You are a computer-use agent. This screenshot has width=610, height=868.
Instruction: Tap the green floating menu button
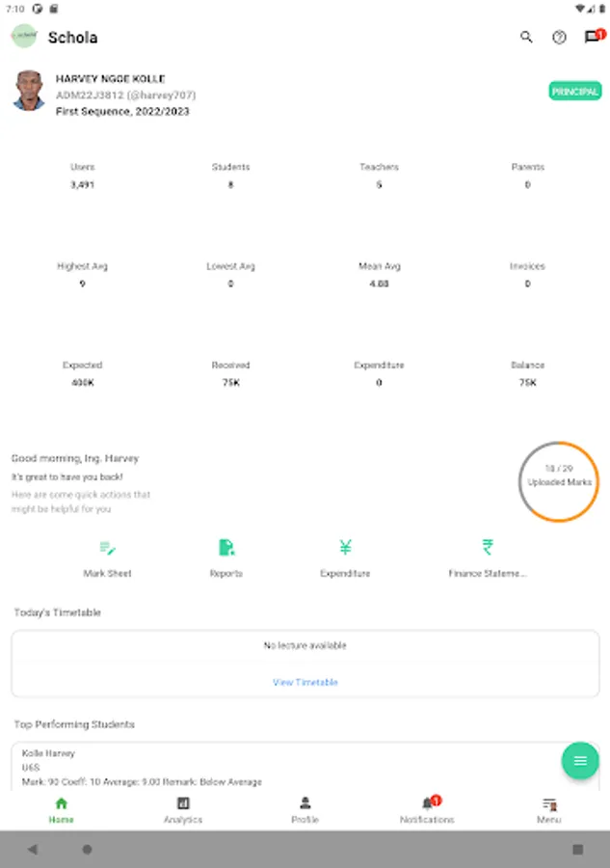580,761
